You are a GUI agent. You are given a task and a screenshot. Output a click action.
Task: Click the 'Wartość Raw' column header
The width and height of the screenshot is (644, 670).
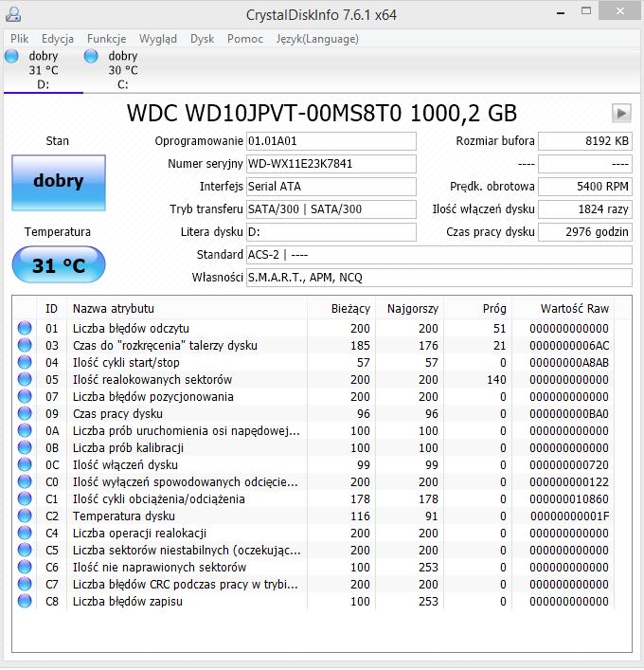[563, 309]
